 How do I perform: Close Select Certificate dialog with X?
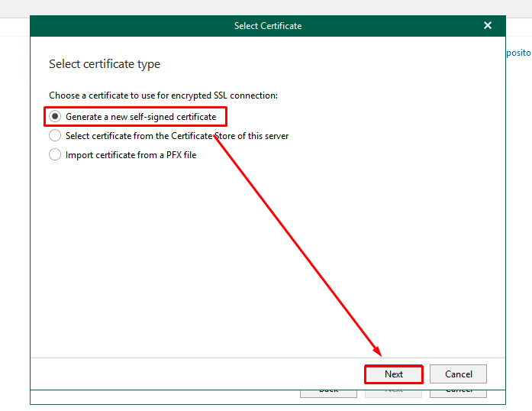488,25
